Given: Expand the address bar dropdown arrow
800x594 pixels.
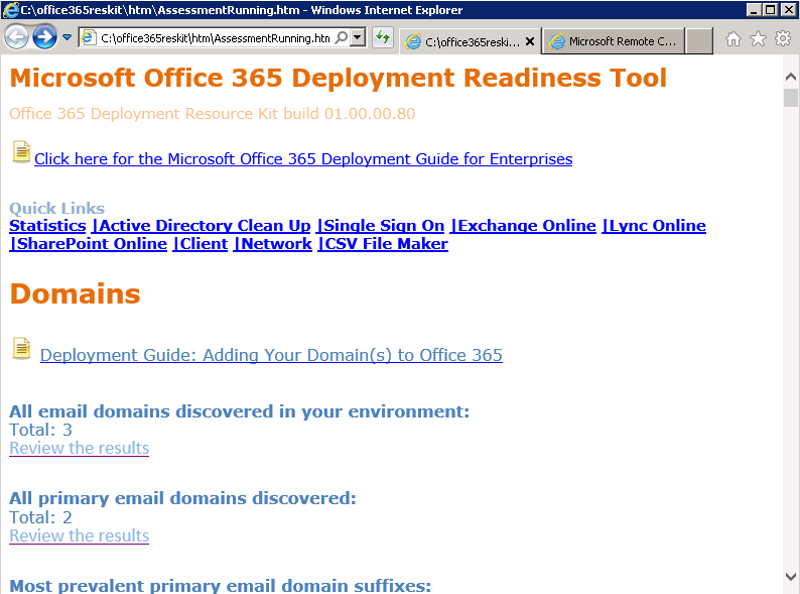Looking at the screenshot, I should click(x=358, y=38).
